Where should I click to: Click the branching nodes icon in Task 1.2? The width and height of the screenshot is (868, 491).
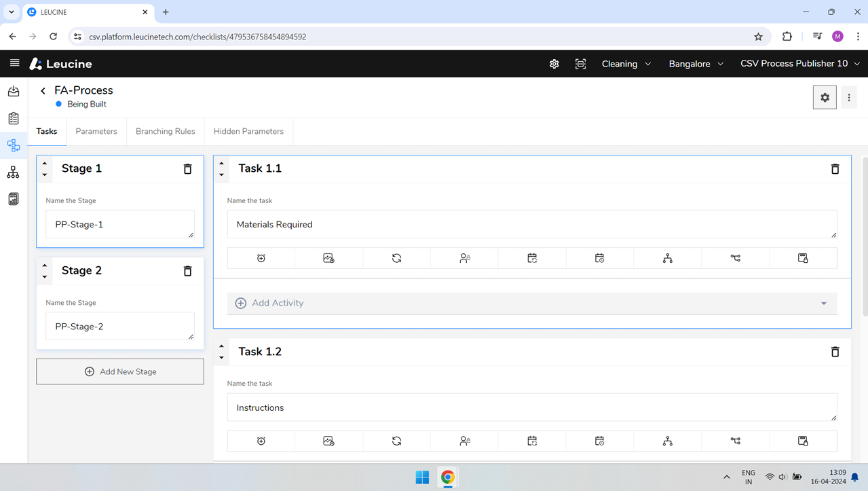pos(735,441)
